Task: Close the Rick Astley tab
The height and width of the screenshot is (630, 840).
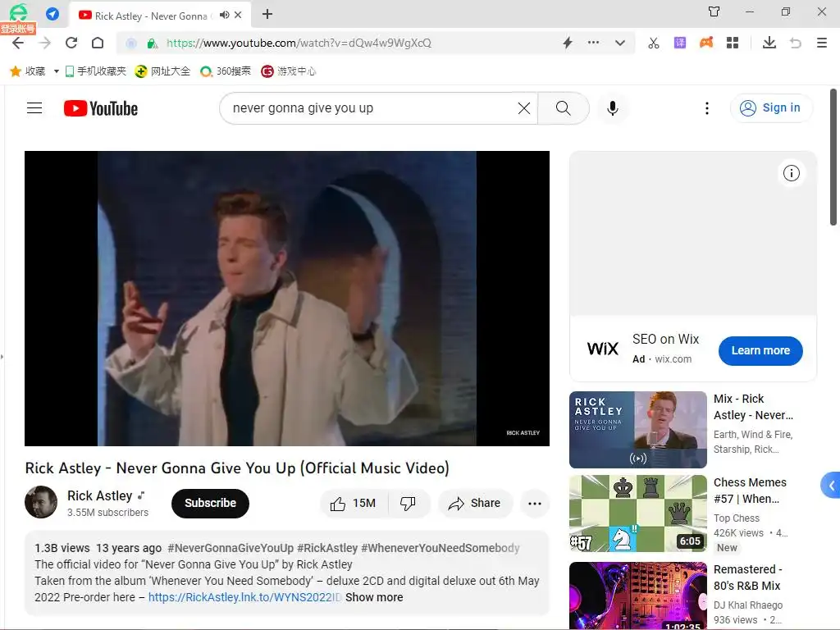Action: click(238, 15)
